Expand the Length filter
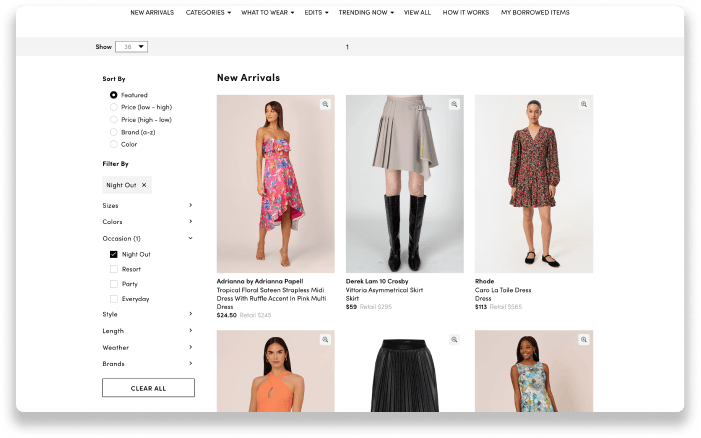The width and height of the screenshot is (701, 438). click(x=148, y=331)
